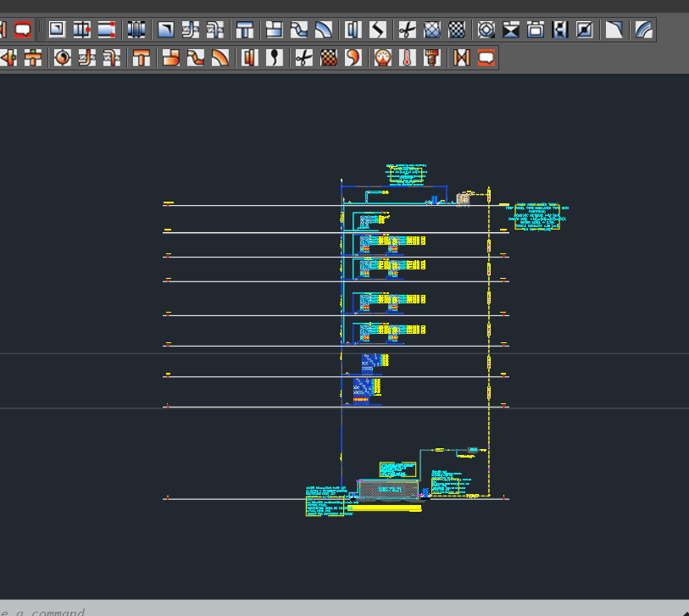Choose the blue curved elbow duct tool

point(323,30)
